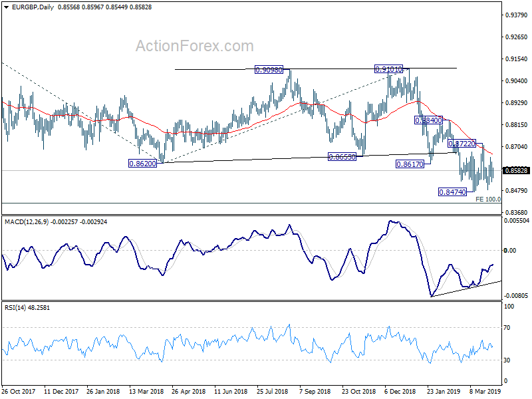
Task: Select the 0.91010 price label
Action: point(388,69)
